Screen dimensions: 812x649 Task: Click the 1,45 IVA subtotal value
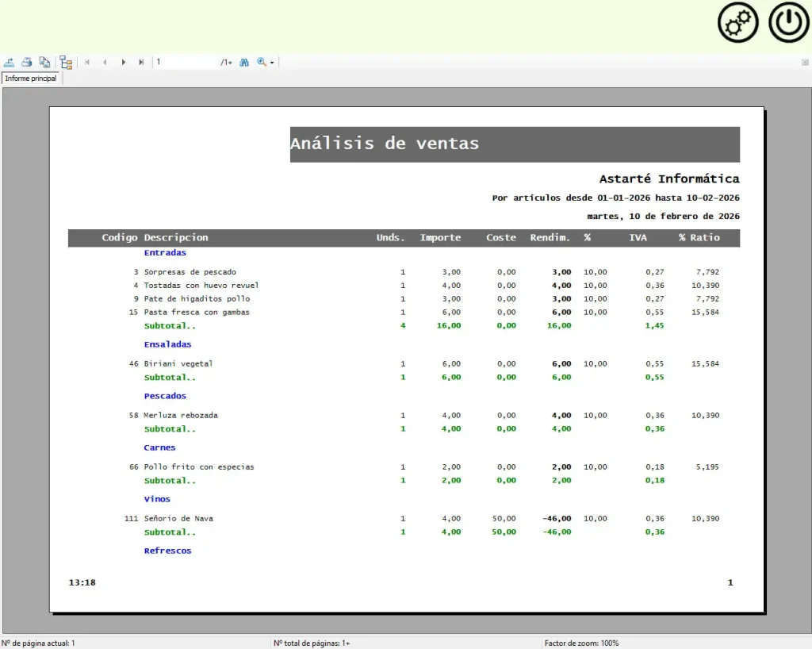click(654, 326)
